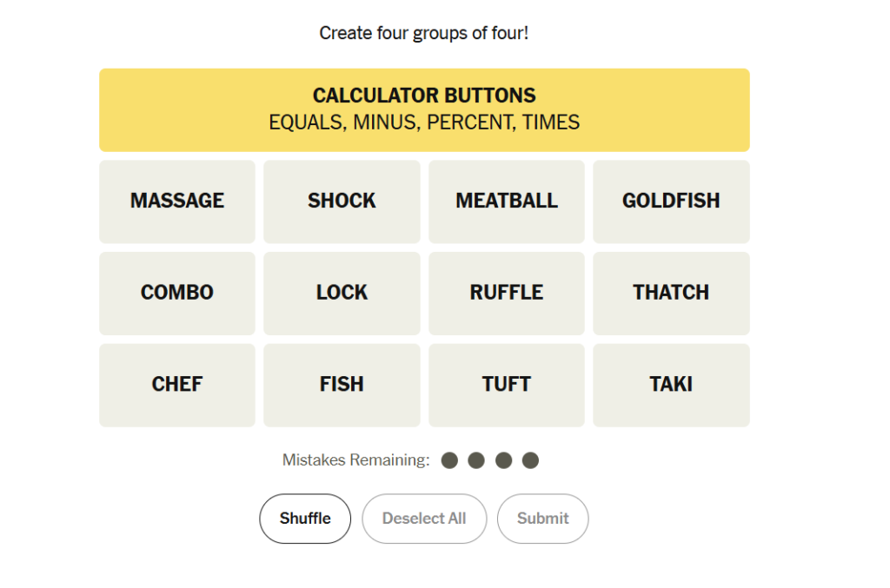Click the solved Calculator Buttons yellow banner

pos(424,110)
